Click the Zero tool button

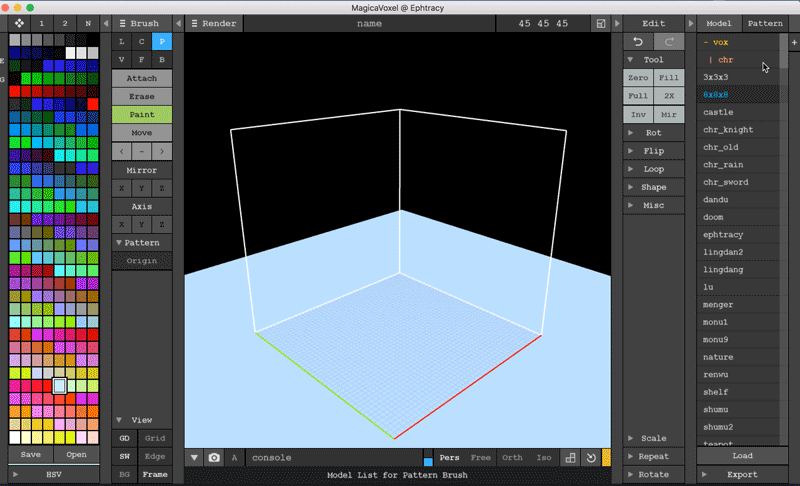pos(638,78)
